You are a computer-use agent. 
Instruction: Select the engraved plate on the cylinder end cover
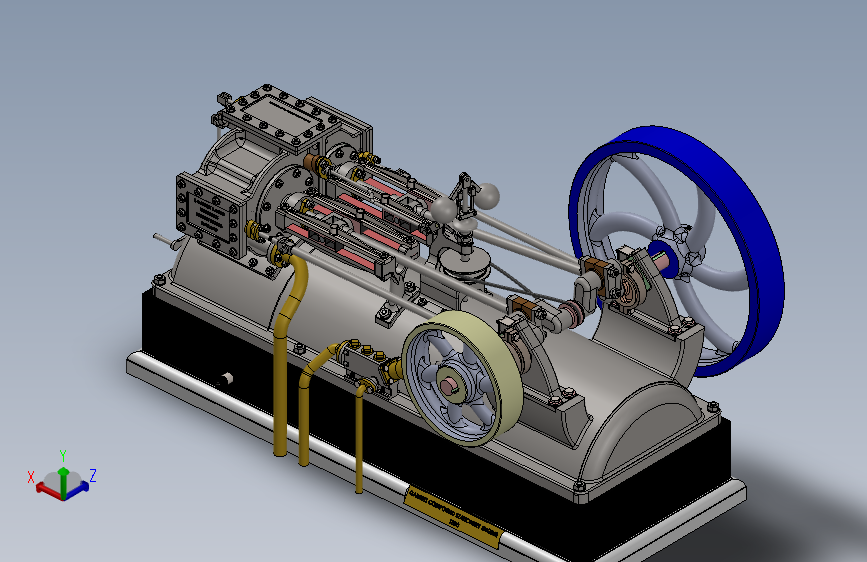210,216
